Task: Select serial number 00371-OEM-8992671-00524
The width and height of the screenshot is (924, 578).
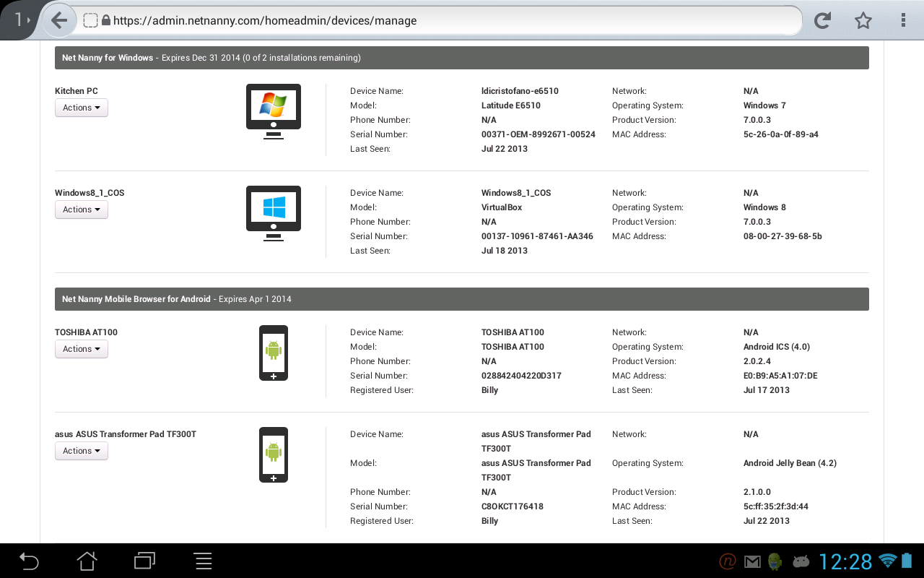Action: click(539, 134)
